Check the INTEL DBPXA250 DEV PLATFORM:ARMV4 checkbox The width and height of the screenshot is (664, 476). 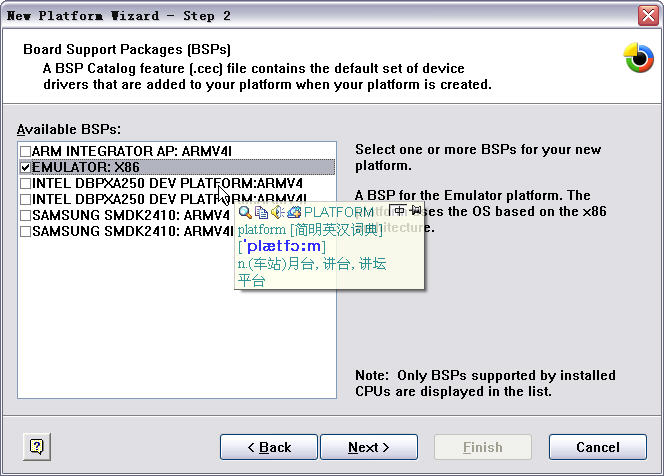pos(25,183)
